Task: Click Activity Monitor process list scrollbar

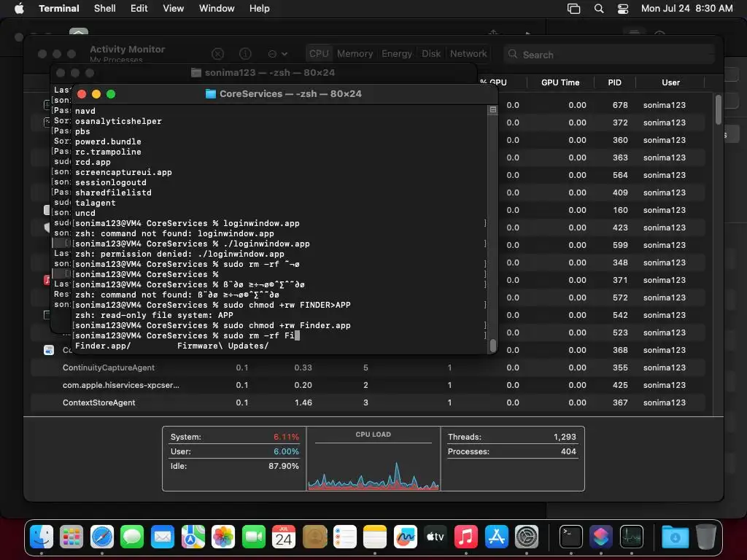Action: [719, 111]
